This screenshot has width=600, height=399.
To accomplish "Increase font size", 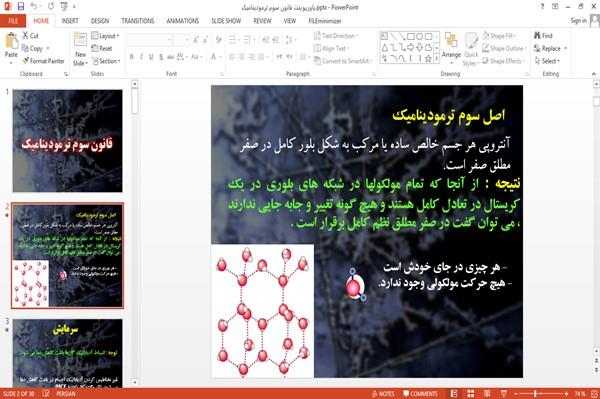I will (196, 40).
